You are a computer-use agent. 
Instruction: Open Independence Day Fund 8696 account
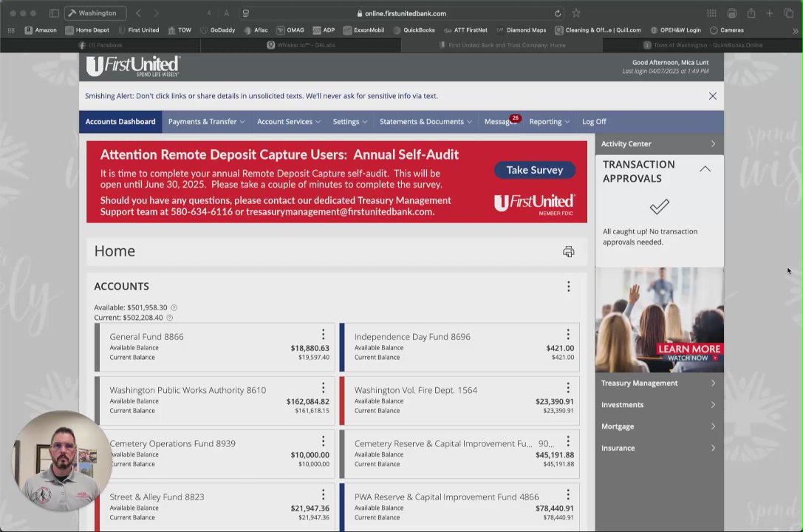coord(412,337)
